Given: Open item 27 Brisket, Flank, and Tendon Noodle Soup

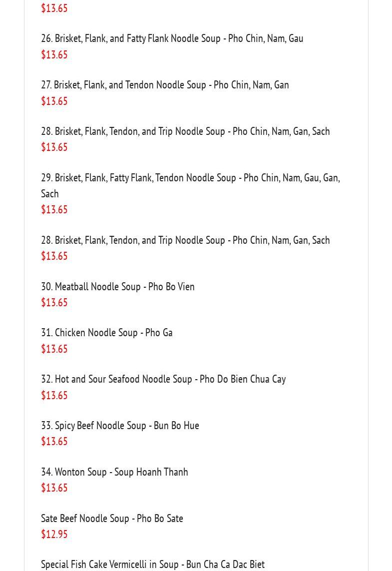Looking at the screenshot, I should click(165, 85).
